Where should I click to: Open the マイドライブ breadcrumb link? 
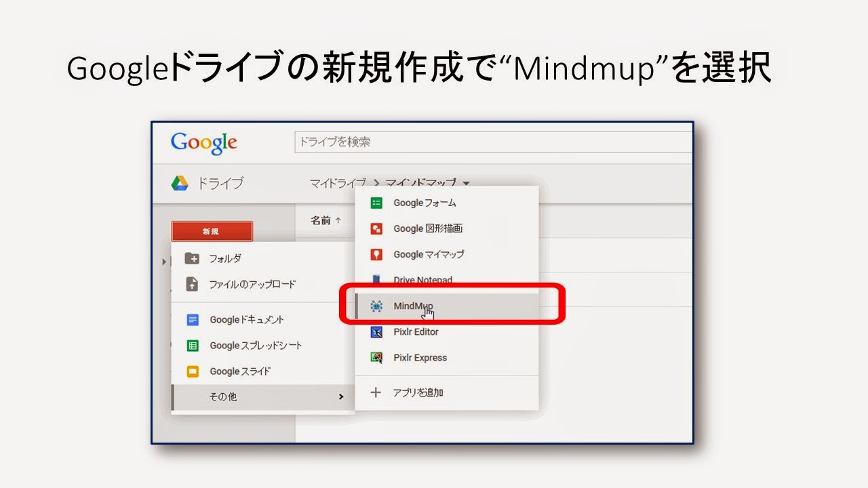(x=338, y=183)
